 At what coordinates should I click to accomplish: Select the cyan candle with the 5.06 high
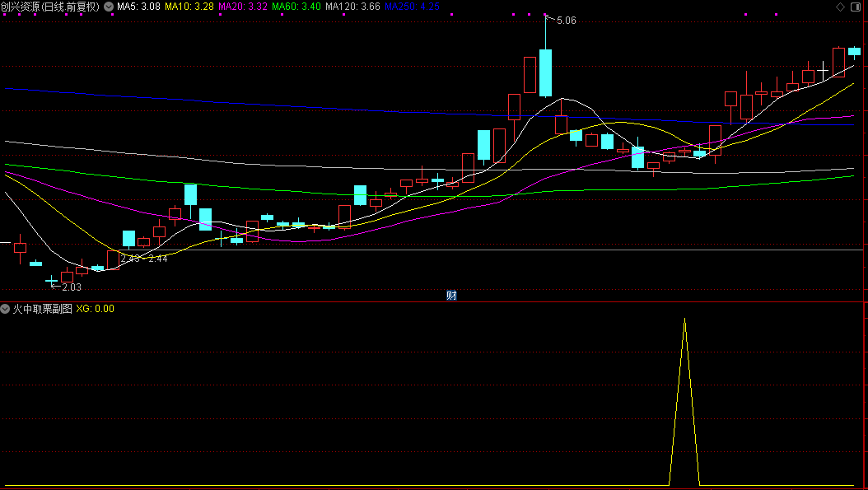point(545,73)
